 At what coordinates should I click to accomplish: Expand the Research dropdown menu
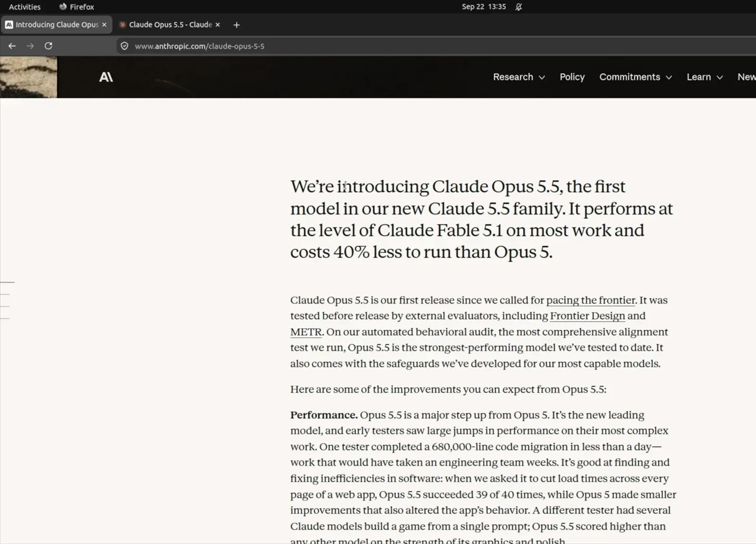tap(519, 77)
